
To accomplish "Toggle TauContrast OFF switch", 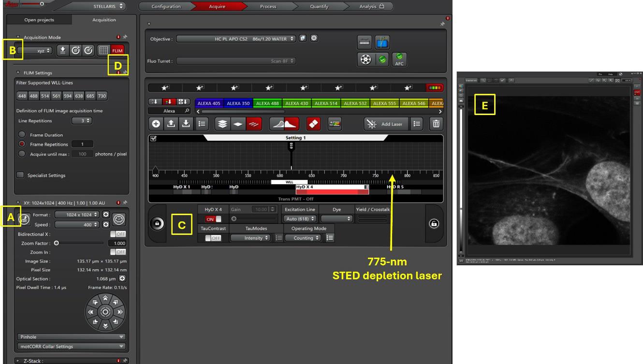I will pos(213,238).
